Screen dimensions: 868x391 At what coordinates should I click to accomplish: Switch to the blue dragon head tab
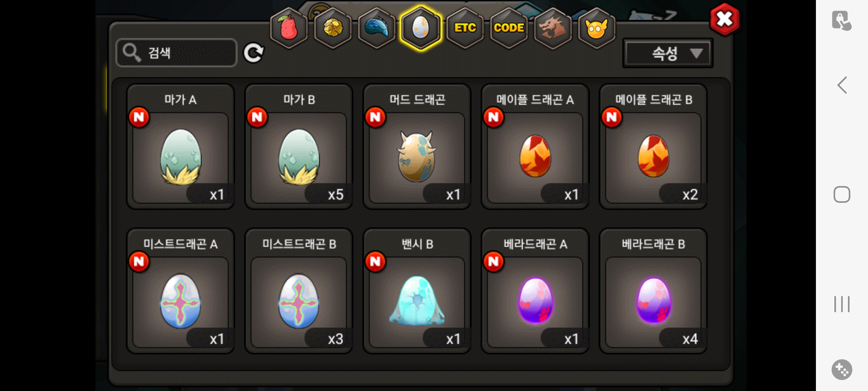[376, 28]
